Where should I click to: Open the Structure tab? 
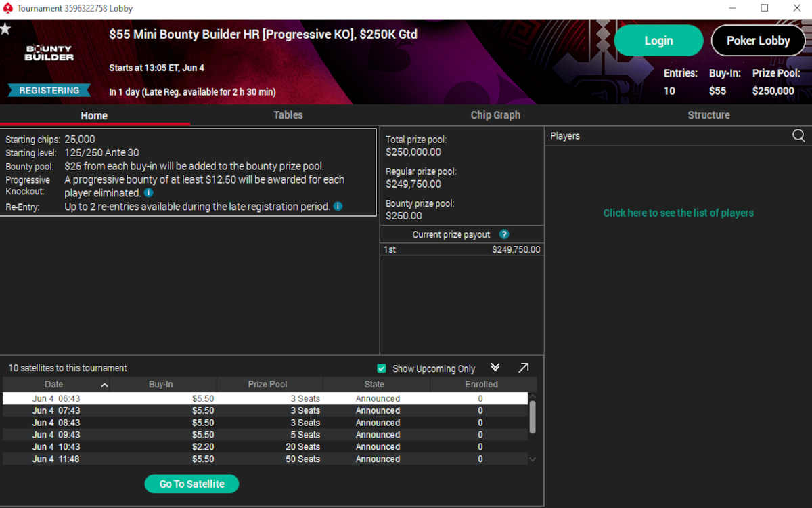click(x=708, y=115)
